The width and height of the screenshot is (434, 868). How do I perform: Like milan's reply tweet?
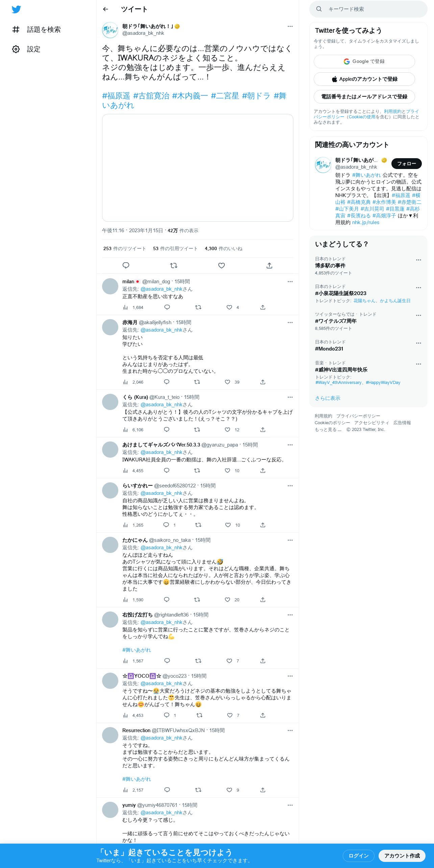tap(229, 307)
